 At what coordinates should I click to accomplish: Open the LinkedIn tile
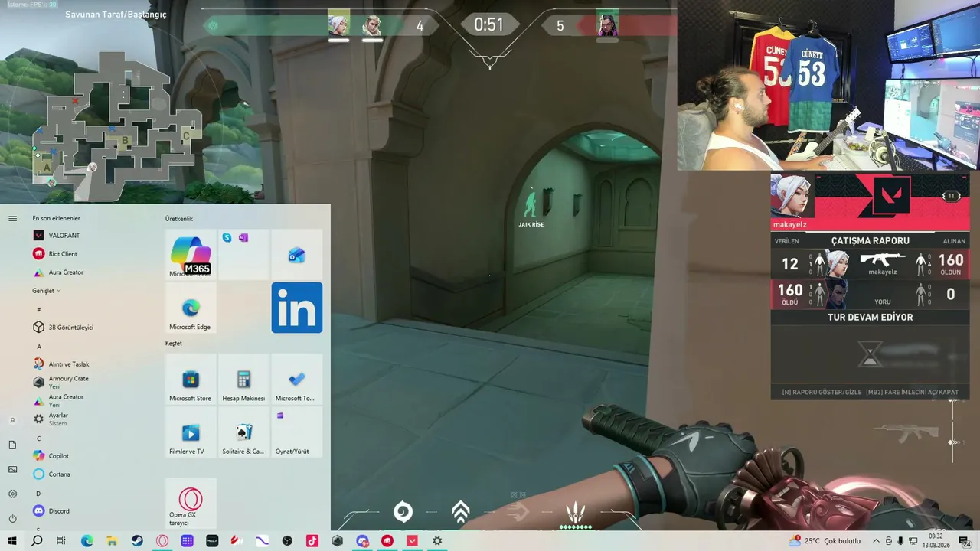(x=297, y=308)
